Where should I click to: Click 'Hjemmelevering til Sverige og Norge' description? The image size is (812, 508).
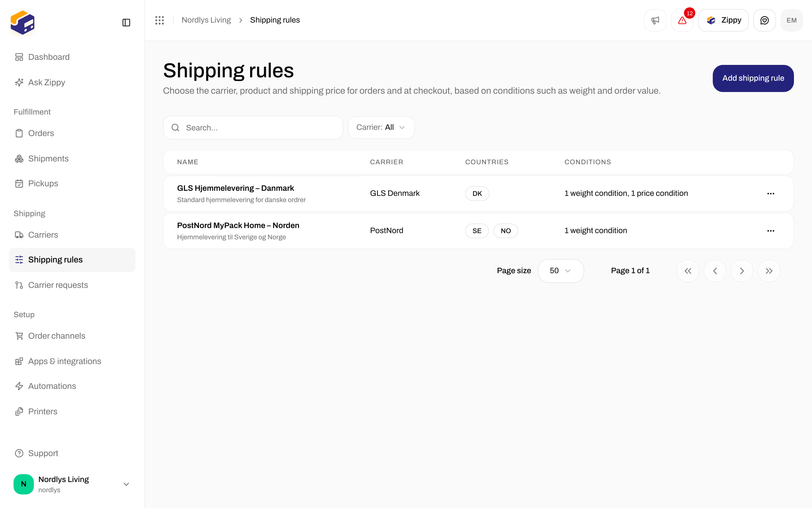pos(231,237)
